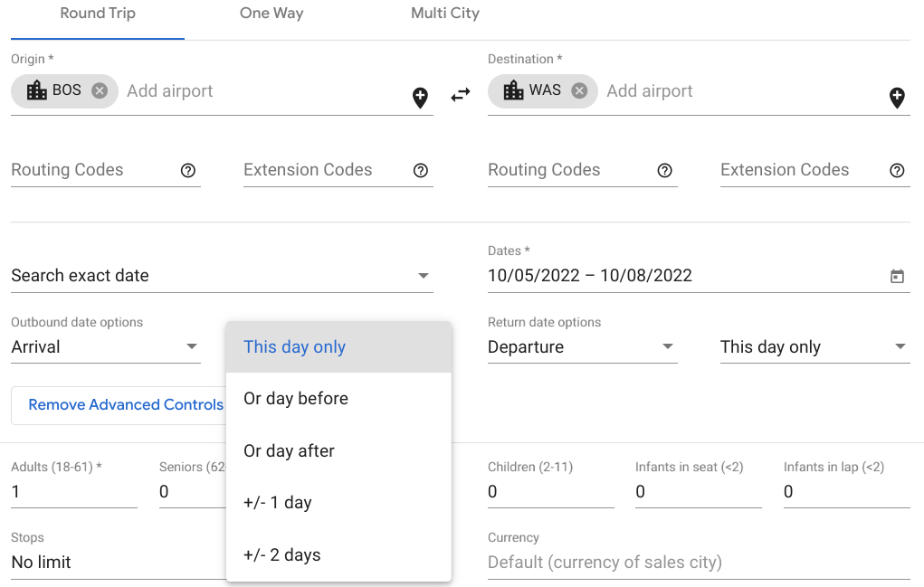Open help for origin Routing Codes
The image size is (924, 587).
[x=188, y=170]
